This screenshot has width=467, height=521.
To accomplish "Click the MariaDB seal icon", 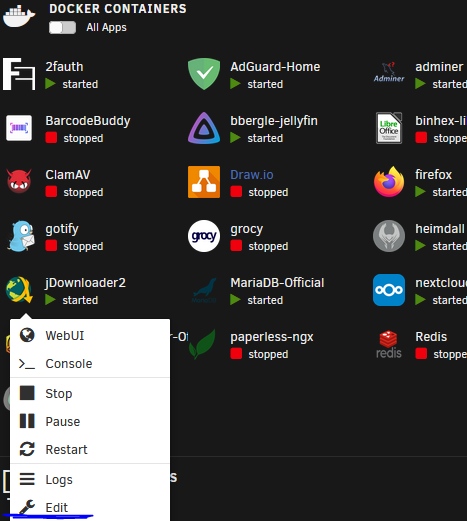I will pos(204,290).
